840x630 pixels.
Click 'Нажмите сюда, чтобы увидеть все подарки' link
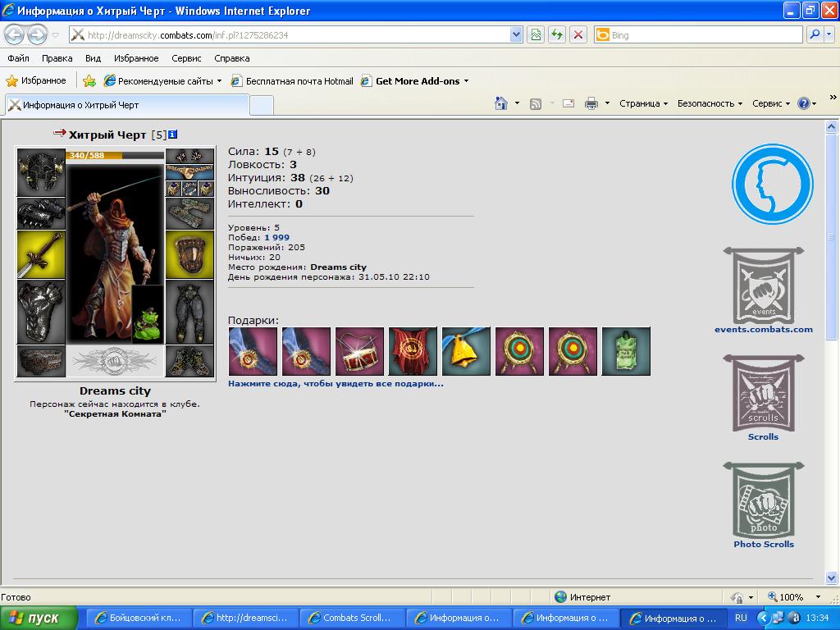point(336,384)
